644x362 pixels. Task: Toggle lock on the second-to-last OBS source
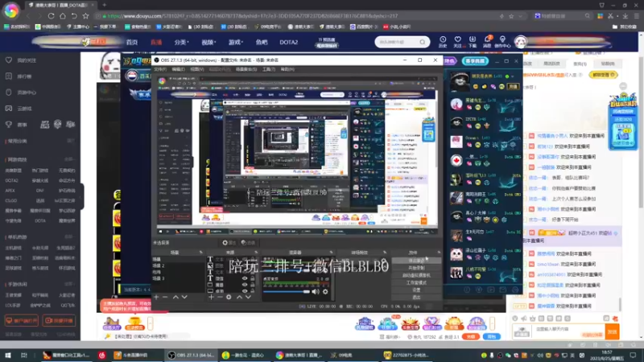[252, 285]
